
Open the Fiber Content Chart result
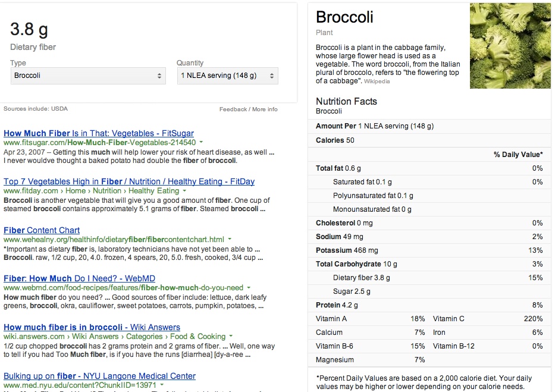42,230
